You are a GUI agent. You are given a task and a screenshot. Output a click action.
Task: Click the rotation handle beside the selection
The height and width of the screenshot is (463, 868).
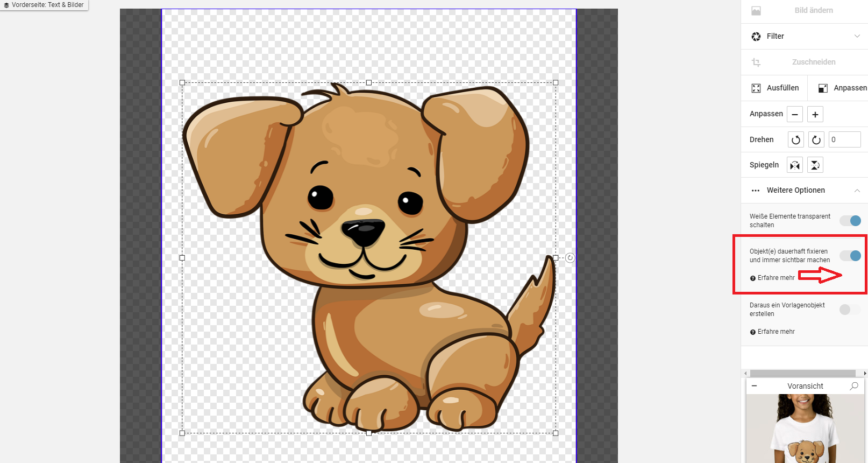coord(570,258)
